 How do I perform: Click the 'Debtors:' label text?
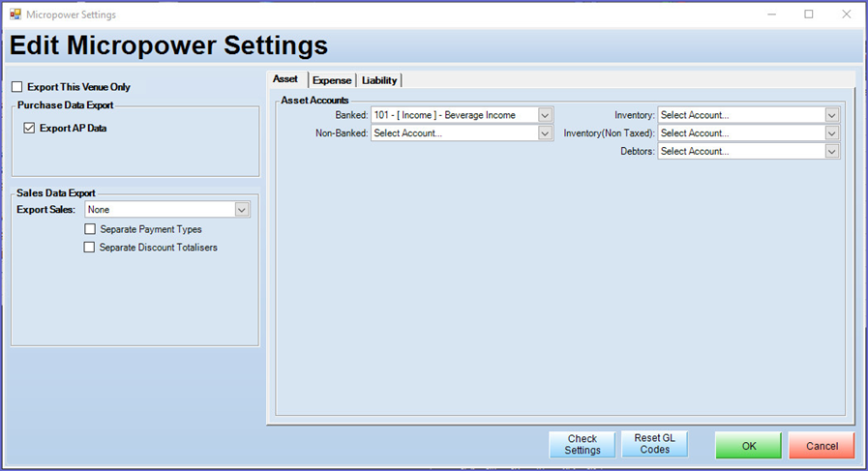638,151
